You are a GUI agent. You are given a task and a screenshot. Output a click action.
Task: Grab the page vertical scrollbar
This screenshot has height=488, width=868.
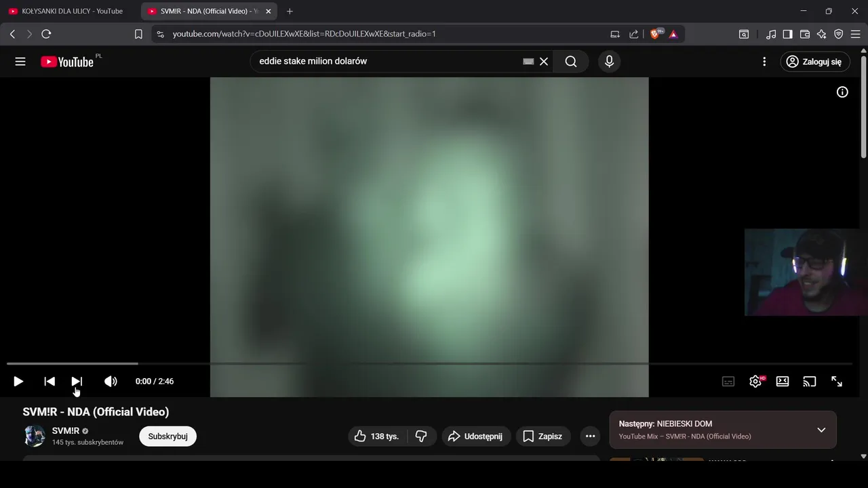click(863, 107)
